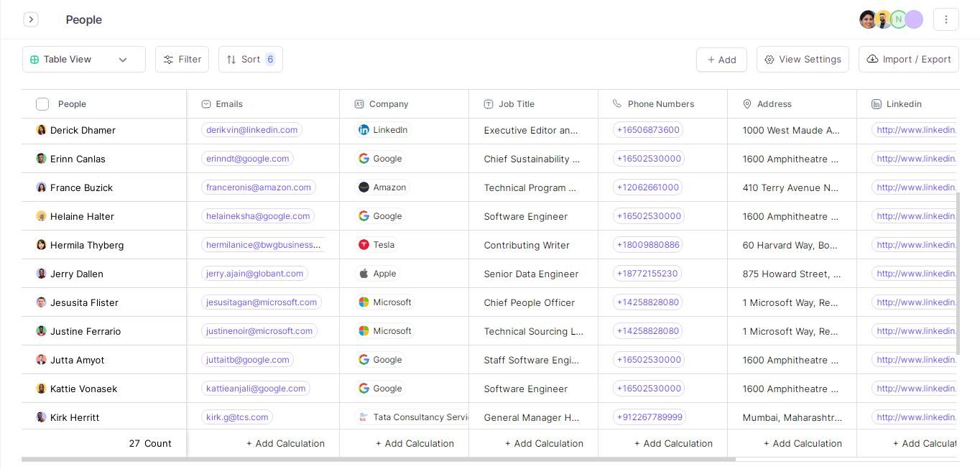Open the Table View dropdown

(83, 59)
